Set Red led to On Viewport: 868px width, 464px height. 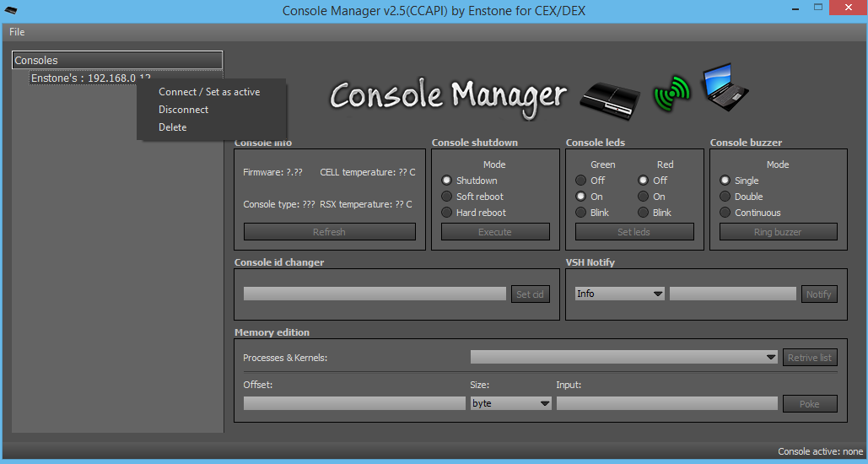coord(644,197)
